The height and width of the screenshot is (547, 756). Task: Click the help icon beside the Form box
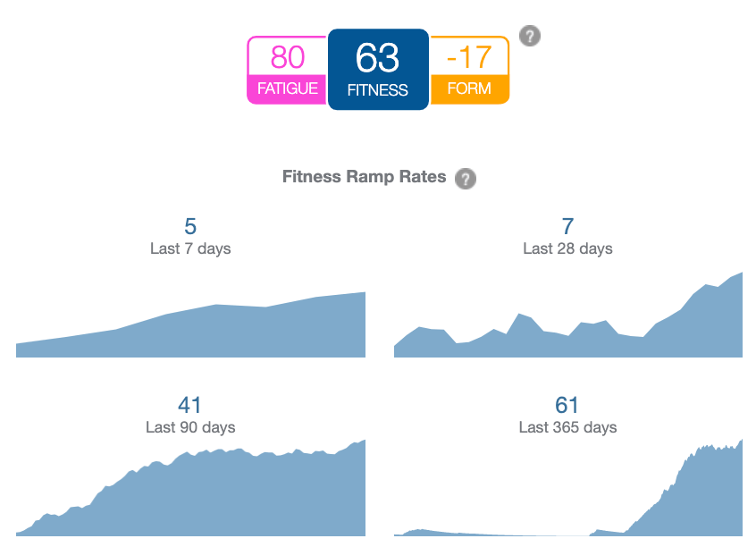[x=530, y=37]
